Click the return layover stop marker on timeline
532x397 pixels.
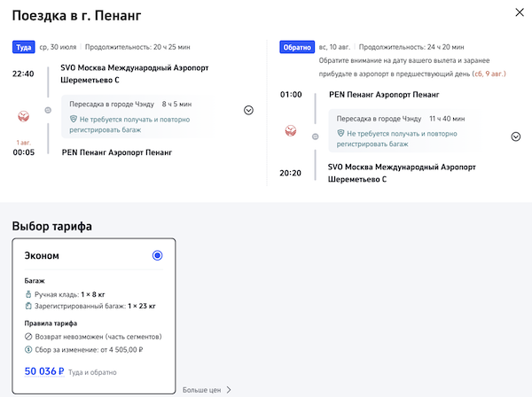(x=315, y=136)
